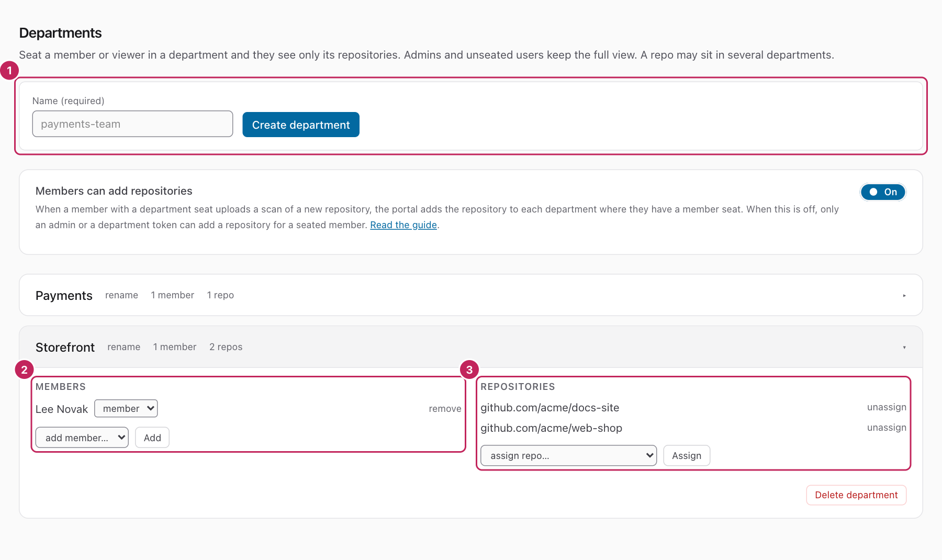Open Lee Novak's member role dropdown
Image resolution: width=942 pixels, height=560 pixels.
pyautogui.click(x=126, y=408)
